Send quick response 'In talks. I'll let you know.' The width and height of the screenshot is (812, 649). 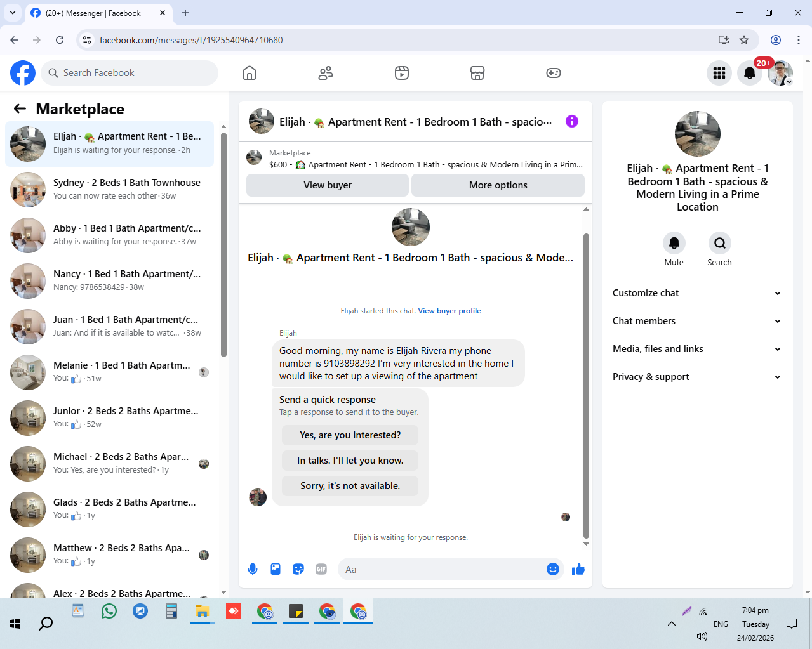[x=350, y=461]
